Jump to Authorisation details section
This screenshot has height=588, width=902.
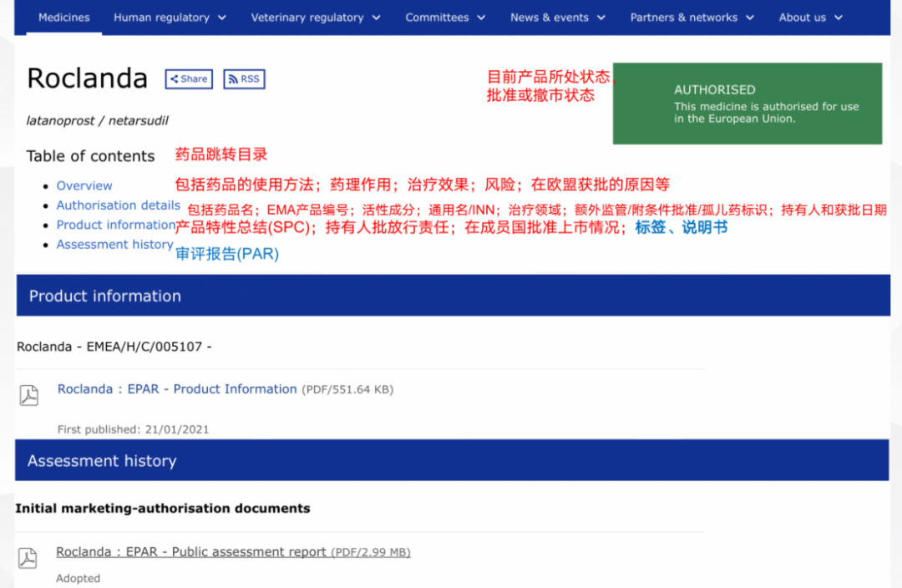point(118,205)
